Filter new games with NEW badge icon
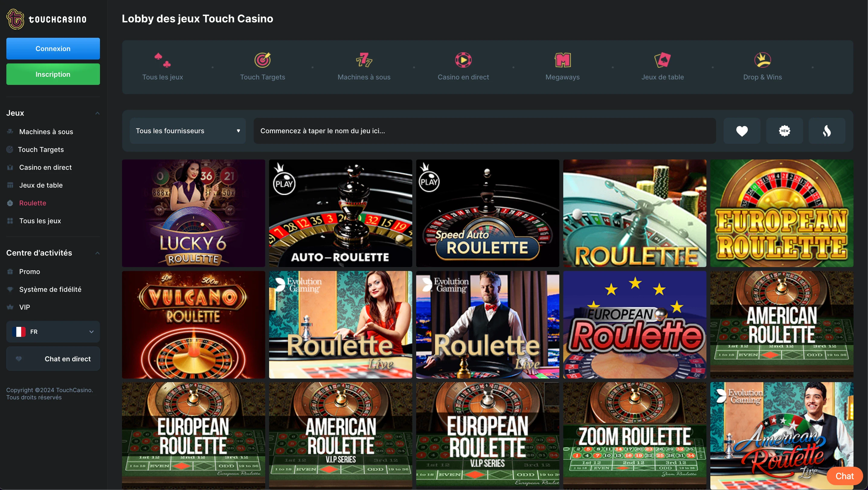Screen dimensions: 868x490 pyautogui.click(x=784, y=131)
